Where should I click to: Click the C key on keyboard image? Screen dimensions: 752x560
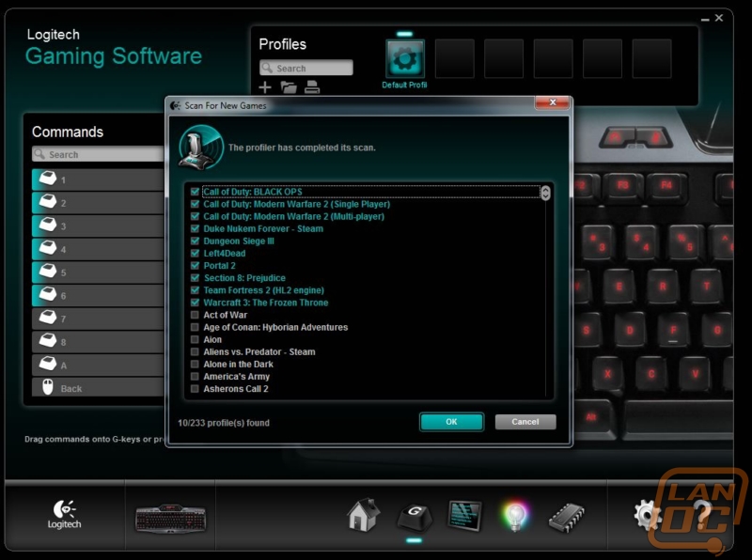pyautogui.click(x=651, y=374)
